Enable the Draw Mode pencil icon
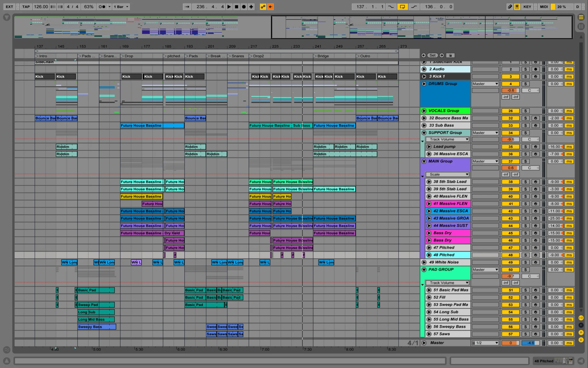This screenshot has height=368, width=588. (x=510, y=7)
